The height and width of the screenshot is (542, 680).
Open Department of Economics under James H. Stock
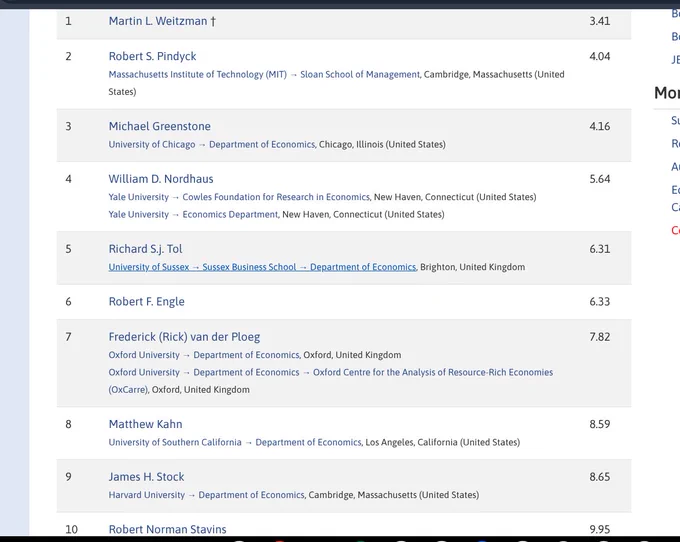point(252,495)
